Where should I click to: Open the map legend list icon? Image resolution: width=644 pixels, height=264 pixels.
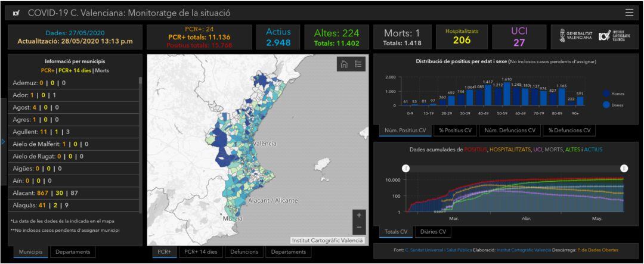pyautogui.click(x=358, y=64)
